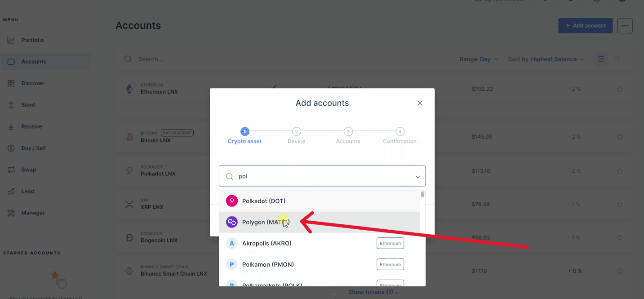Click the Confirmation step indicator
This screenshot has height=299, width=644.
(400, 136)
